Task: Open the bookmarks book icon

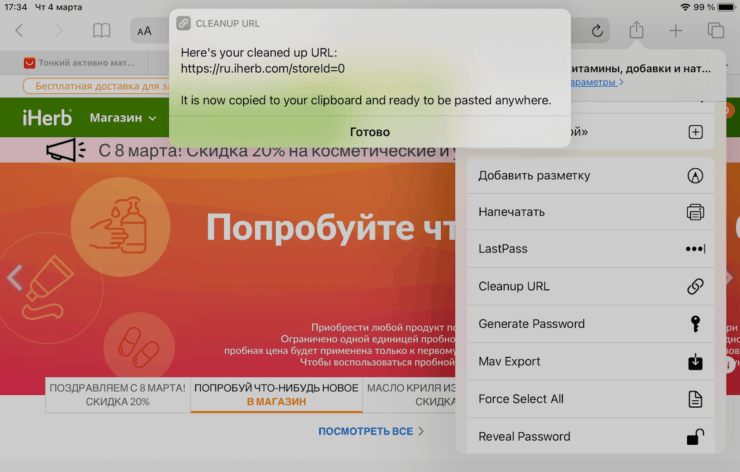Action: pos(101,31)
